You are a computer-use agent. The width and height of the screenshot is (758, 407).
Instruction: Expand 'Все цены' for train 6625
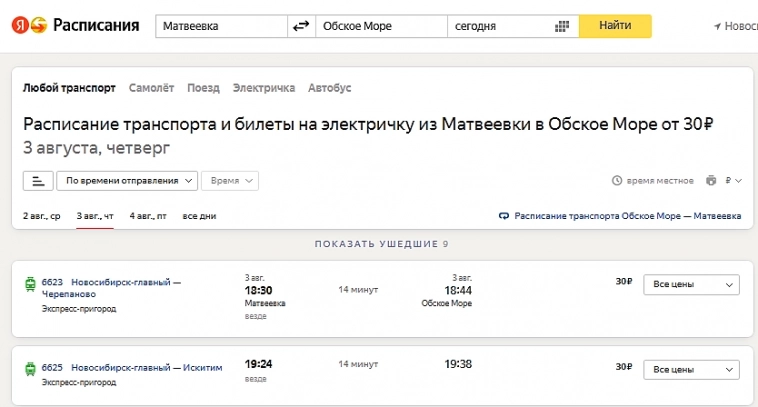pos(690,370)
